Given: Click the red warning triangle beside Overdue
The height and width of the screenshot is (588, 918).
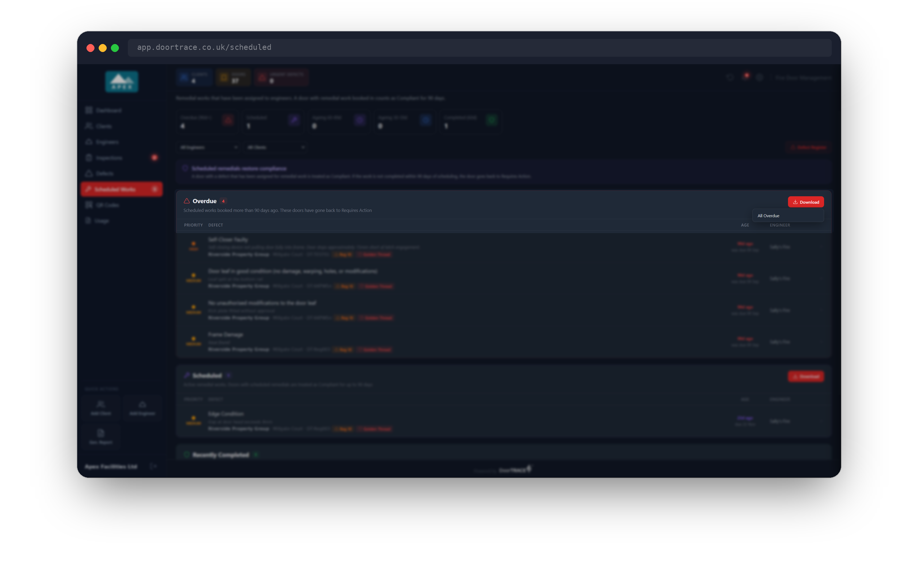Looking at the screenshot, I should click(187, 201).
